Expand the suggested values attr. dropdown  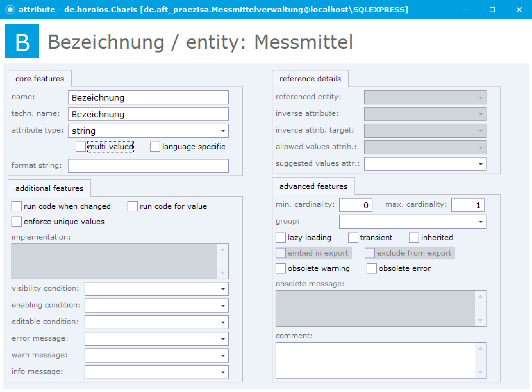pyautogui.click(x=480, y=164)
